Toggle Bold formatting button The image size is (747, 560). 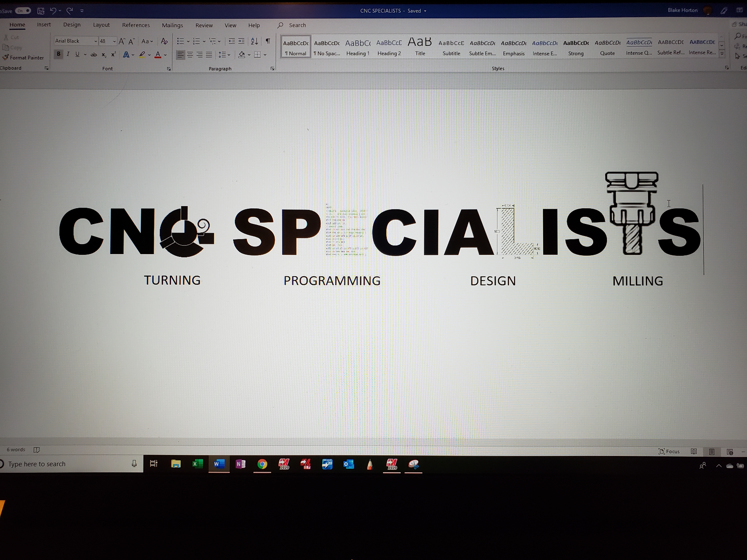click(x=58, y=54)
